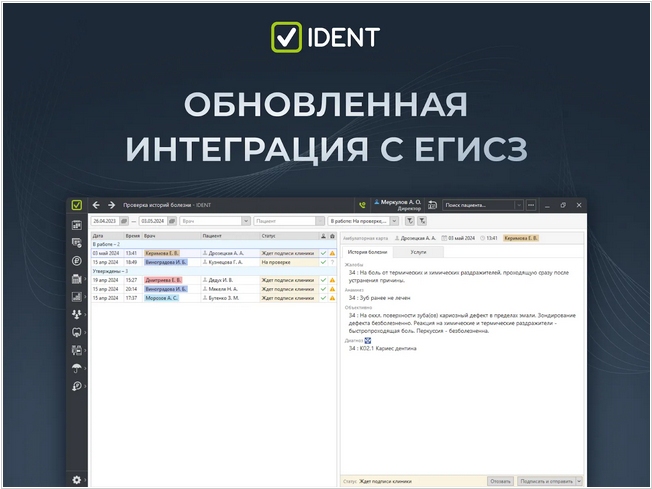Screen dimensions: 652x489
Task: Open the reports chart sidebar icon
Action: coord(77,296)
